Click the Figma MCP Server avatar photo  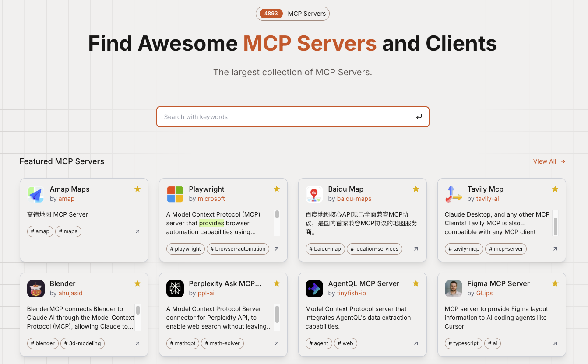coord(453,289)
